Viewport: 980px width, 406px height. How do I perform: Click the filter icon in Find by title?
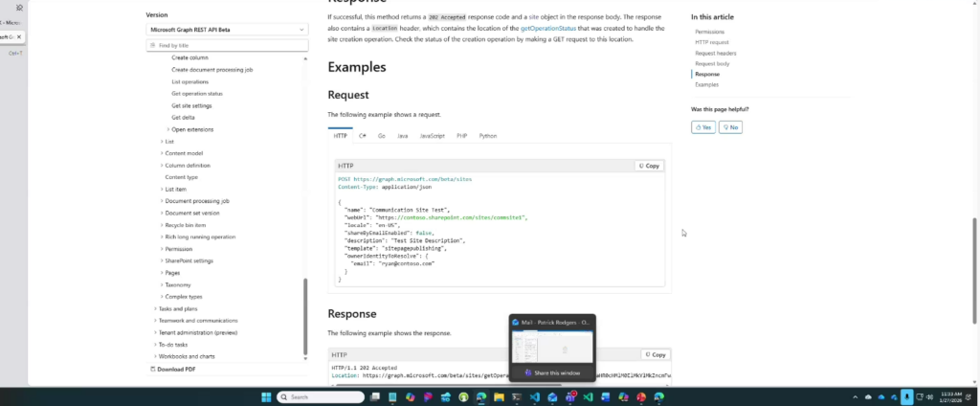coord(152,46)
